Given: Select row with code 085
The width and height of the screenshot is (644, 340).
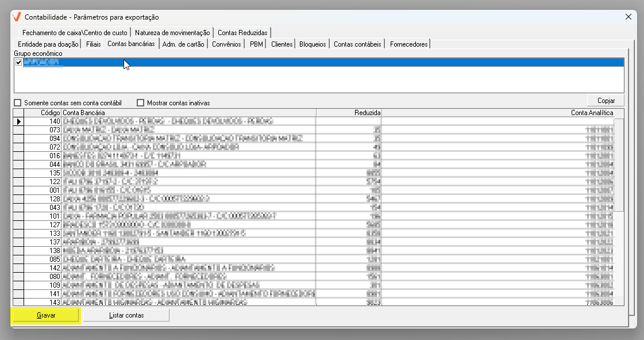Looking at the screenshot, I should click(314, 259).
